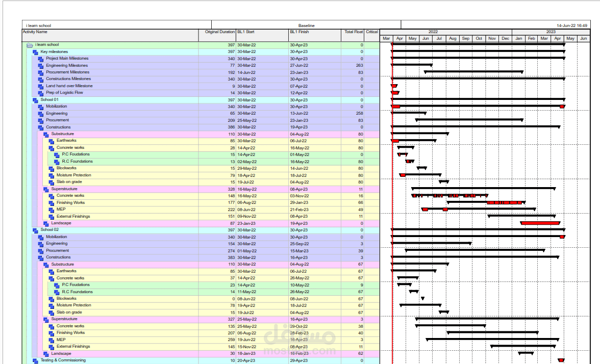Click the icon of MEP row with duration 259

coord(51,341)
